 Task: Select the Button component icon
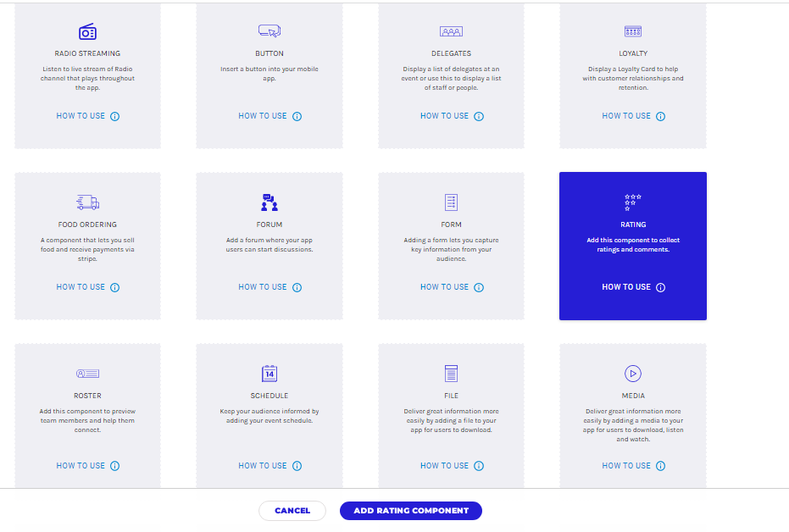pos(269,31)
